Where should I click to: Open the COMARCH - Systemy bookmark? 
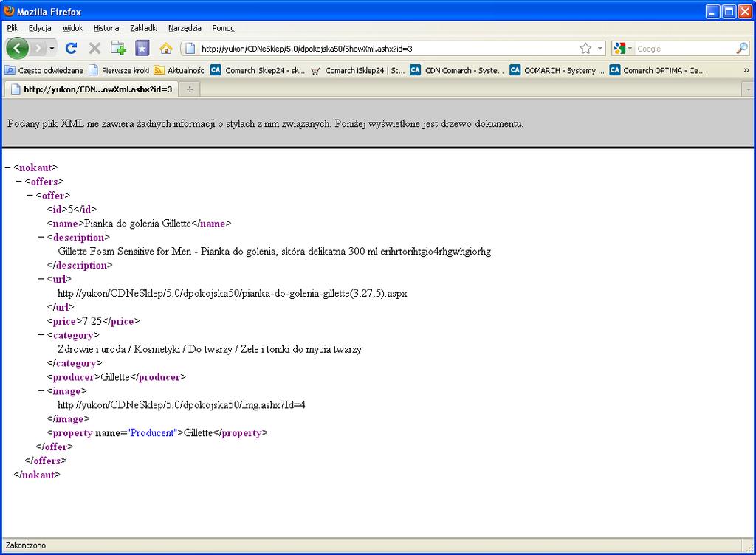coord(557,70)
